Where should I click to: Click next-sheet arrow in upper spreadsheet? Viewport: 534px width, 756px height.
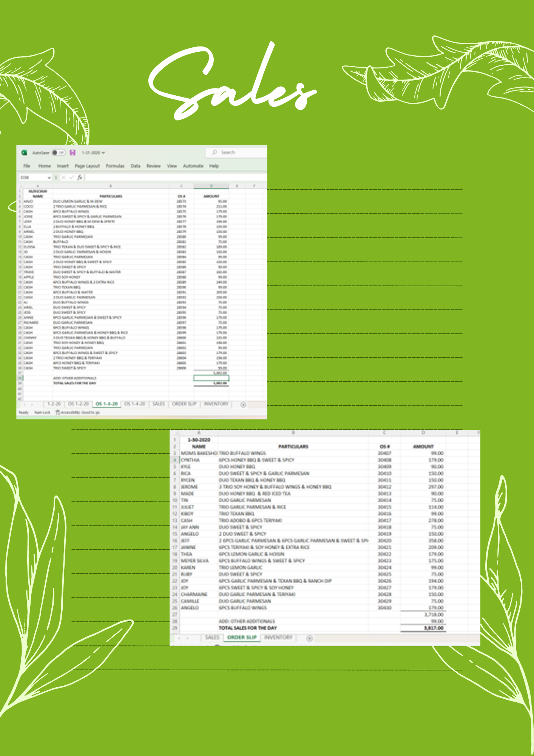point(32,404)
